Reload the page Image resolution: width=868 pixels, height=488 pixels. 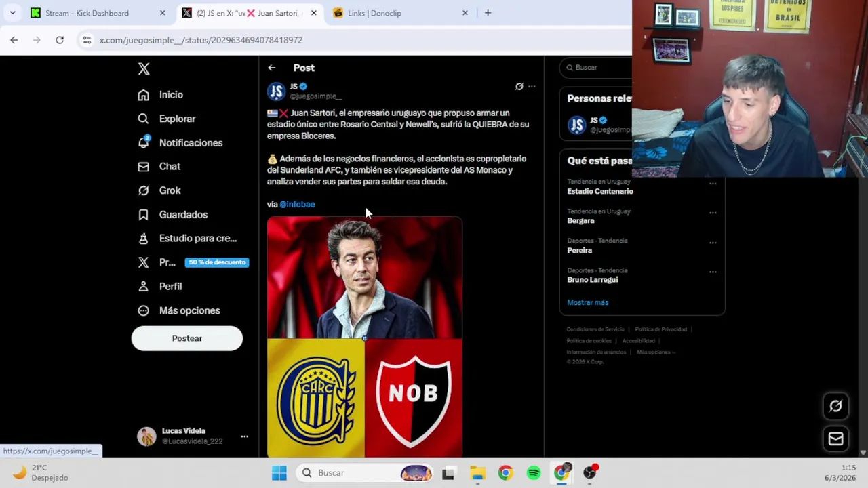click(60, 40)
